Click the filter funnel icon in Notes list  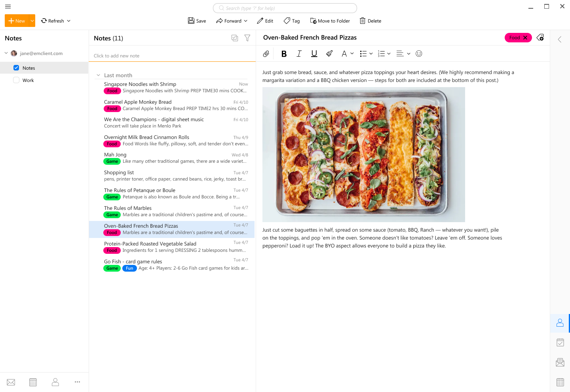tap(247, 38)
